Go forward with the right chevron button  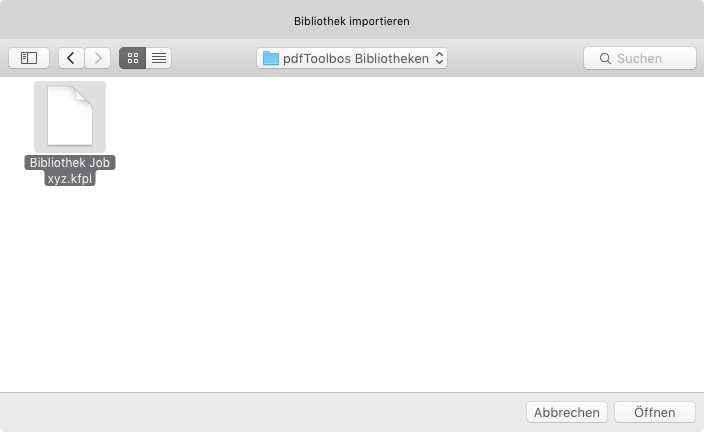pyautogui.click(x=97, y=58)
